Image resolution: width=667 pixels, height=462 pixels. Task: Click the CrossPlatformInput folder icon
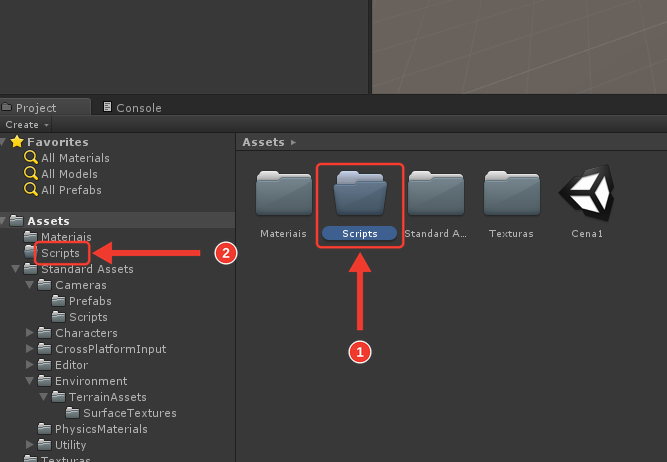[45, 348]
